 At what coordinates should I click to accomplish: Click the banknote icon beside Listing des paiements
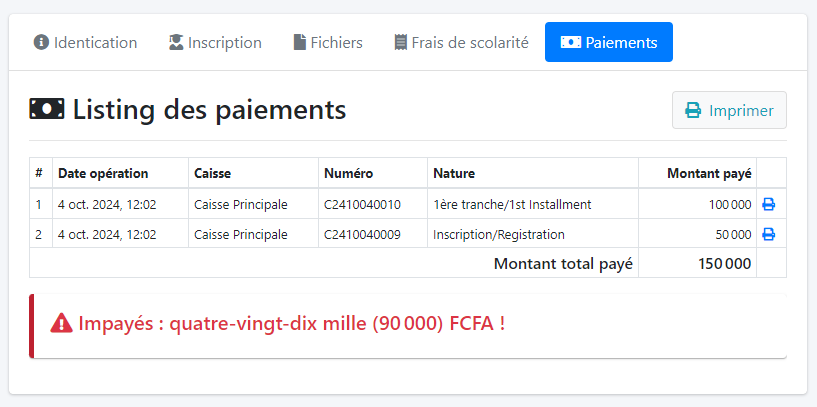pyautogui.click(x=47, y=108)
